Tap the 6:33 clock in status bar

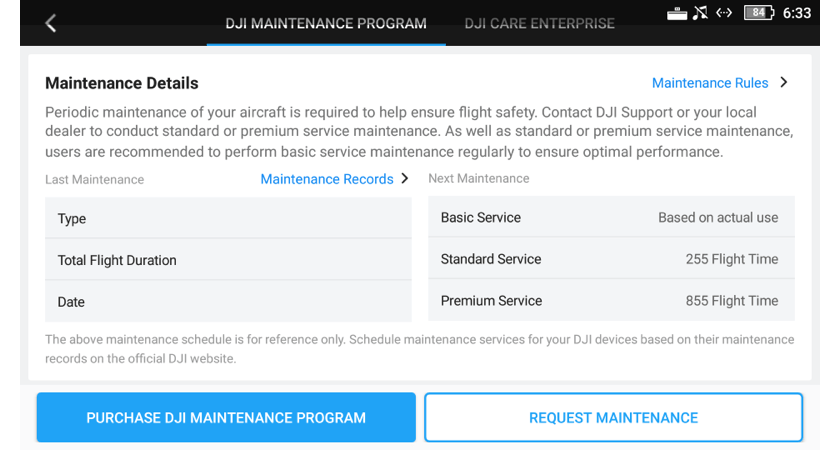pyautogui.click(x=797, y=13)
